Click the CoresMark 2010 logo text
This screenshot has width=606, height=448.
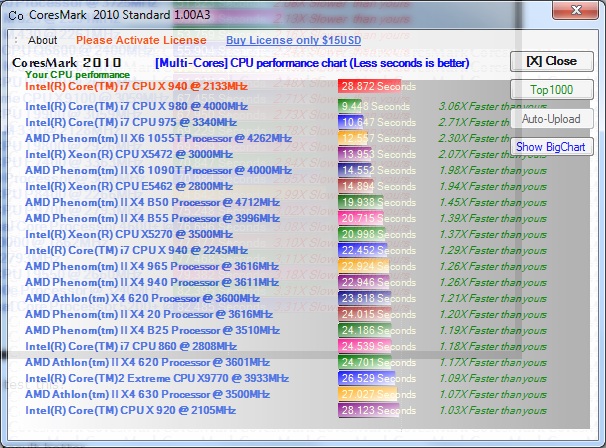66,63
